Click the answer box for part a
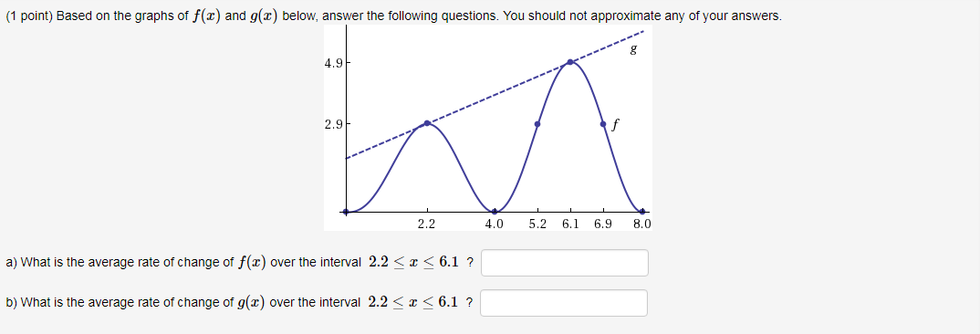The image size is (980, 334). coord(565,263)
